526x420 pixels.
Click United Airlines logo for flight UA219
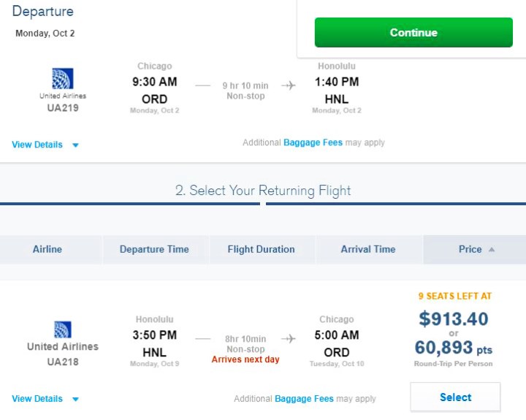(x=63, y=78)
